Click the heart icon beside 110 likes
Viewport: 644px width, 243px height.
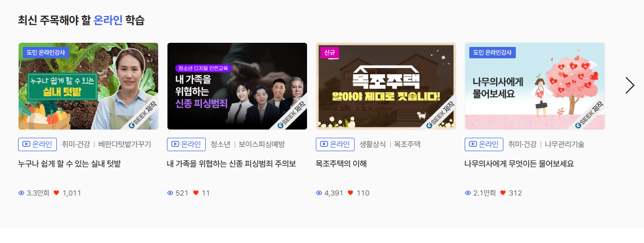pyautogui.click(x=350, y=193)
